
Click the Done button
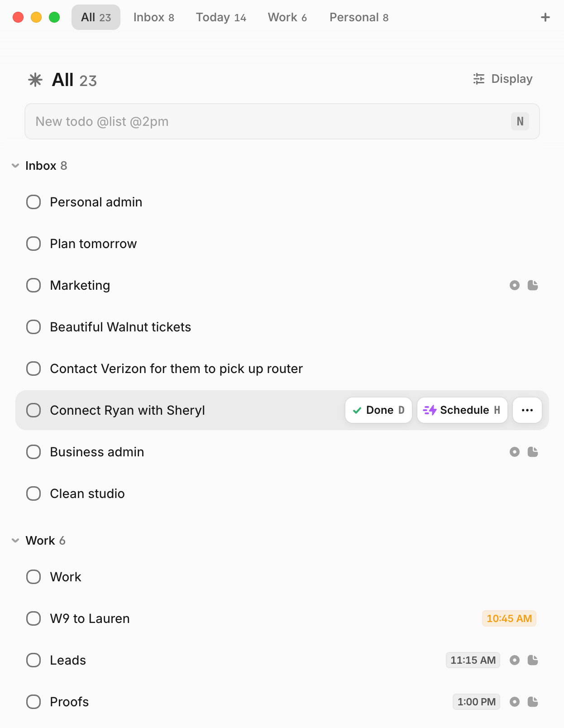coord(378,410)
